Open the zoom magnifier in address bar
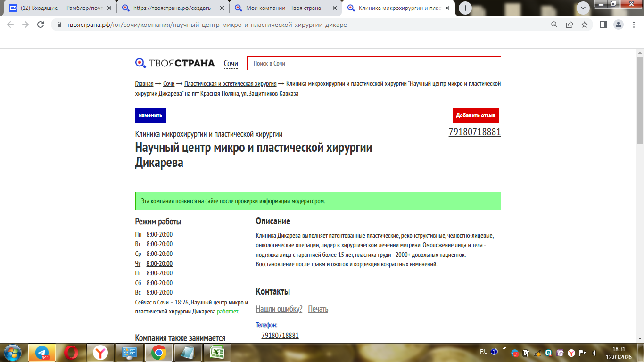 pos(554,25)
